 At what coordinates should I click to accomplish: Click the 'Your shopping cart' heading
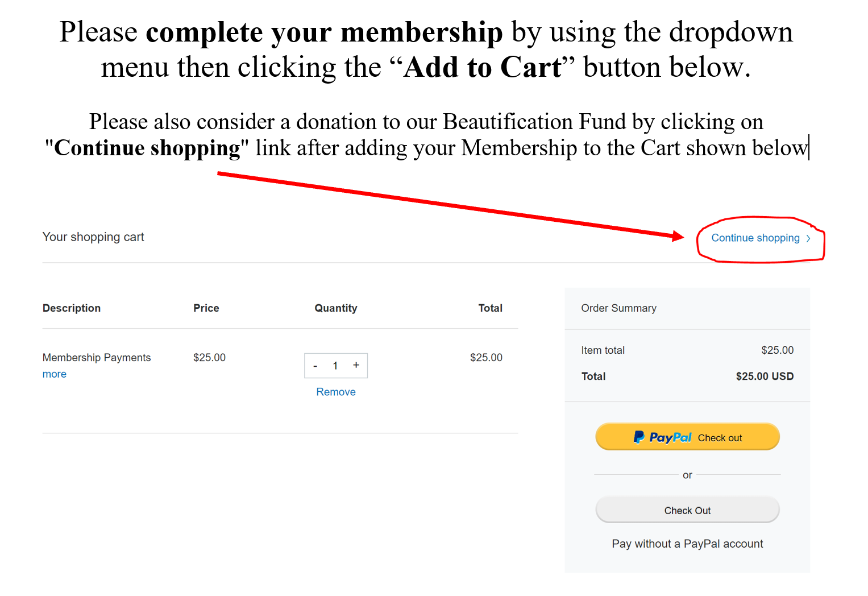(x=93, y=237)
